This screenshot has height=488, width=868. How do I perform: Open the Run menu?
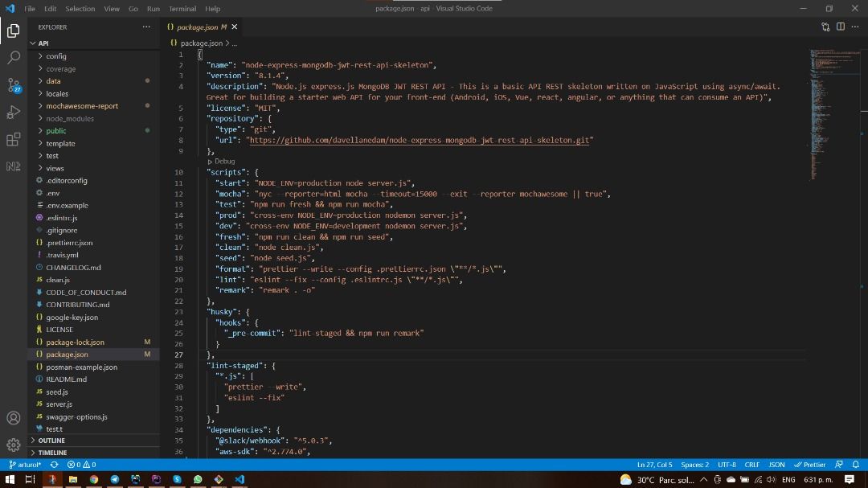click(x=154, y=8)
